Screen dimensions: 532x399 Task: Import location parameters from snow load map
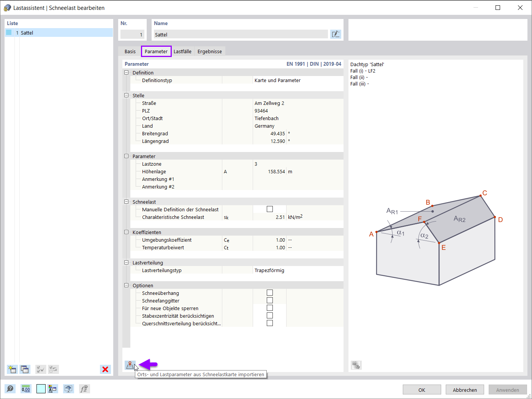click(x=130, y=365)
